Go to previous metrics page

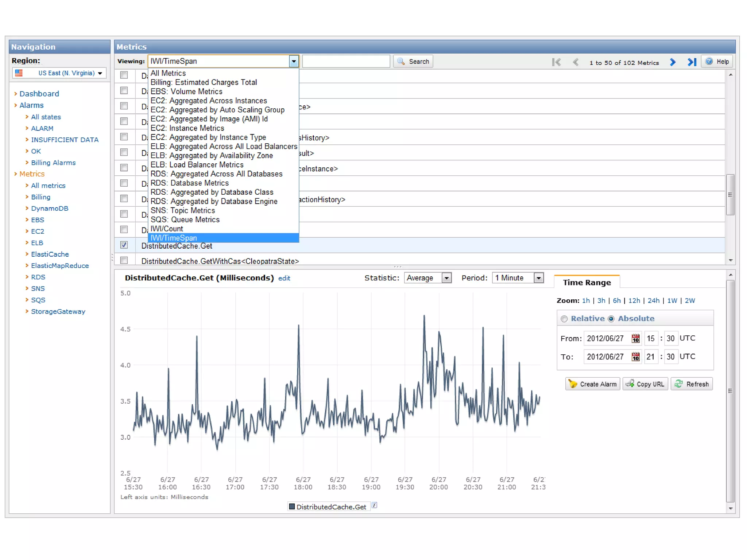click(x=576, y=62)
